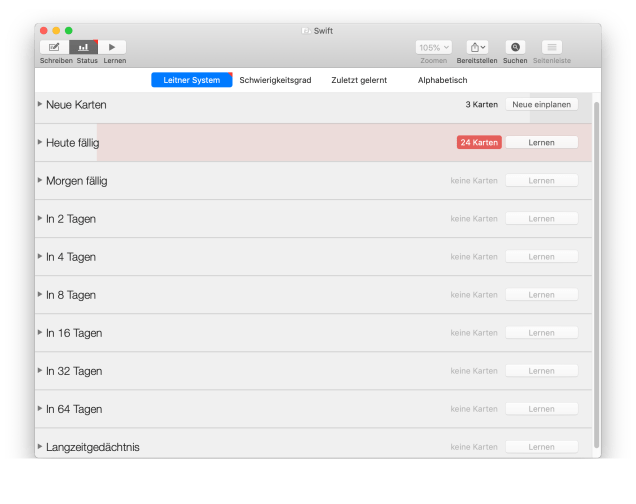Click the vertical scrollbar on the right

point(597,270)
